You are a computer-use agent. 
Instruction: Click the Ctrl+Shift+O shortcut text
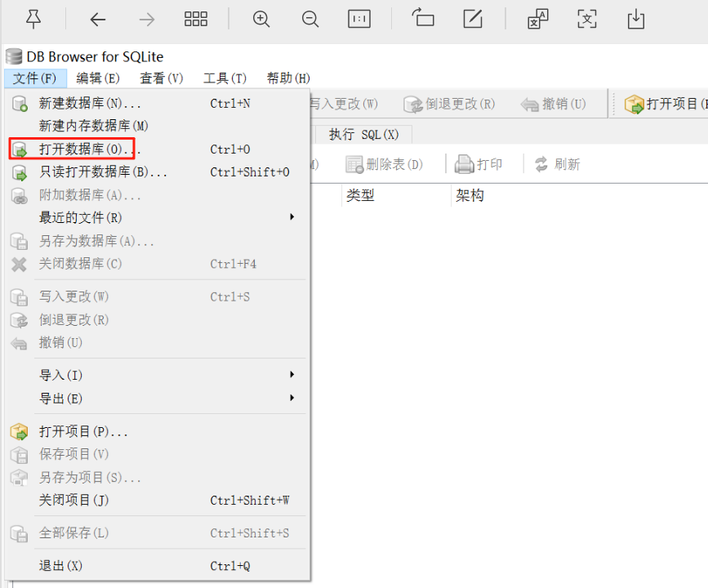click(250, 172)
